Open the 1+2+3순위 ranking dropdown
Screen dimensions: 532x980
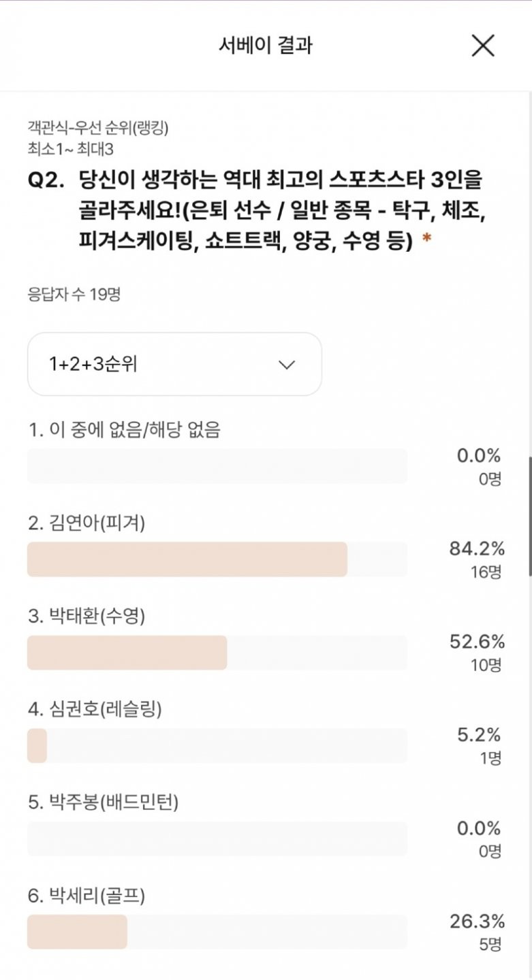174,364
